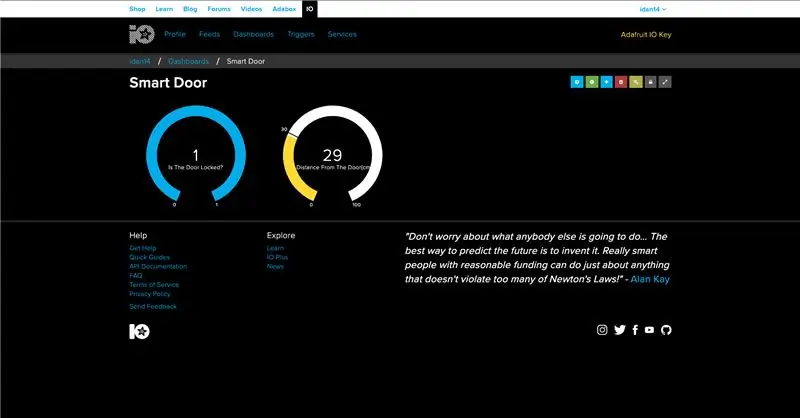Open Learn in the top bar
The image size is (800, 418).
tap(164, 9)
